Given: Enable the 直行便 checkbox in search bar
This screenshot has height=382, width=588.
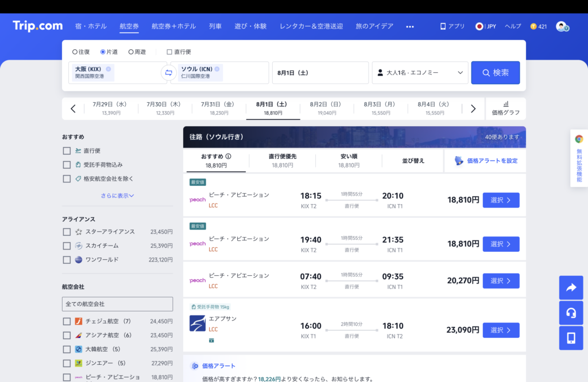Looking at the screenshot, I should point(169,52).
